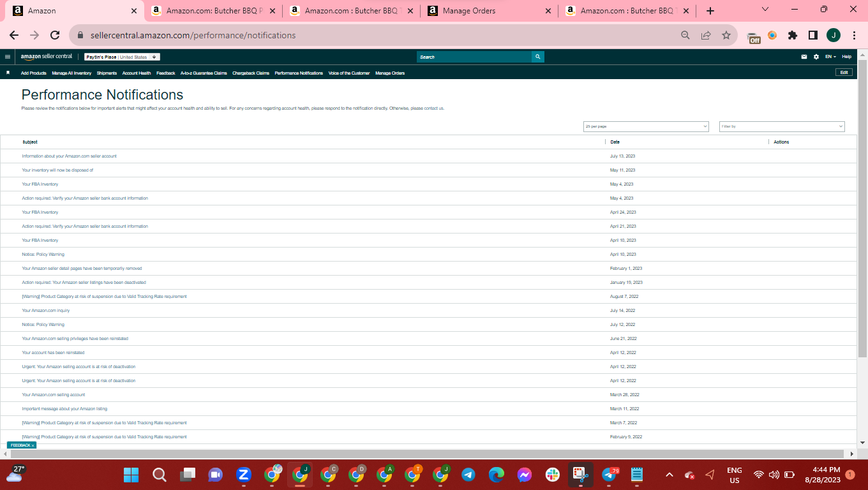868x490 pixels.
Task: Open the Seller Central hamburger menu
Action: coord(8,57)
